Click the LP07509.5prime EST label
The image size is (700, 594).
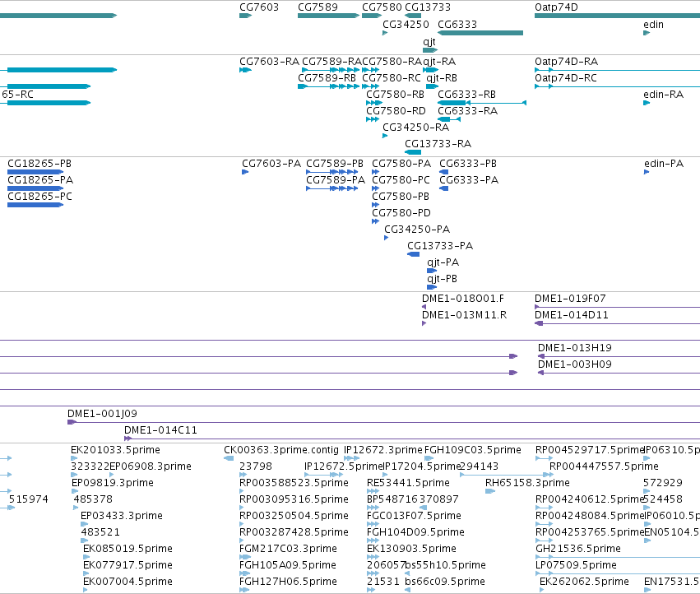(576, 565)
